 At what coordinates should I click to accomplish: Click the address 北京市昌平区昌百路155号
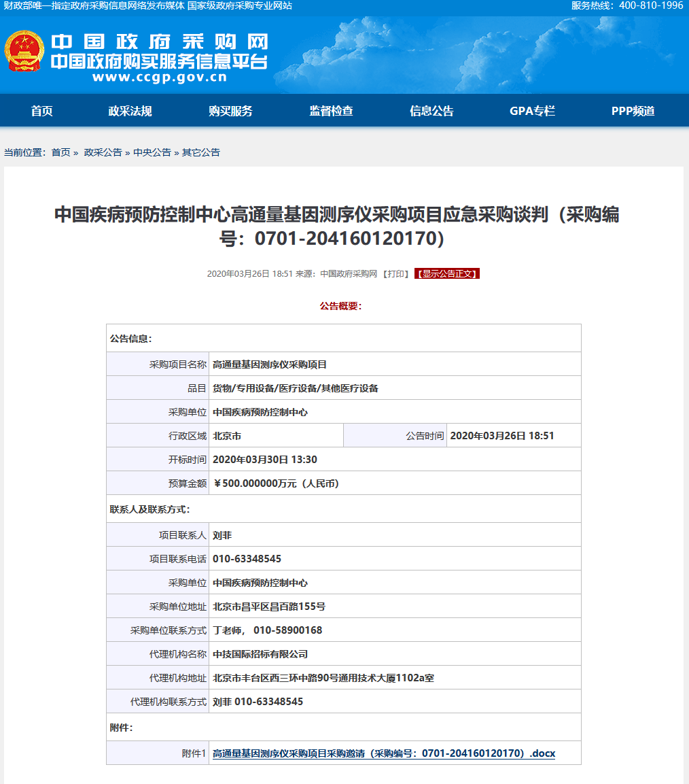click(x=269, y=607)
